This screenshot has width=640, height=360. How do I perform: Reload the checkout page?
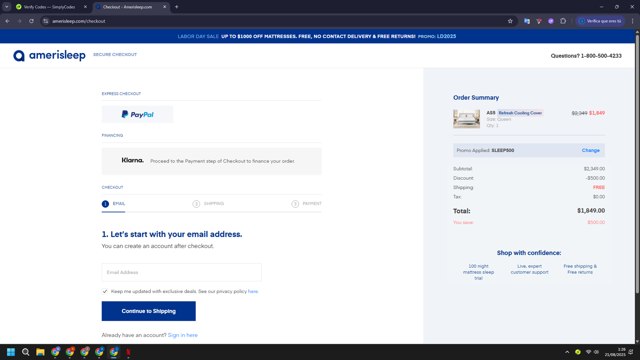coord(31,21)
